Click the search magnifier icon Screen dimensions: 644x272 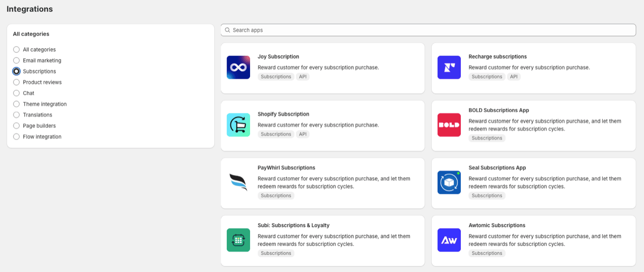pyautogui.click(x=227, y=30)
